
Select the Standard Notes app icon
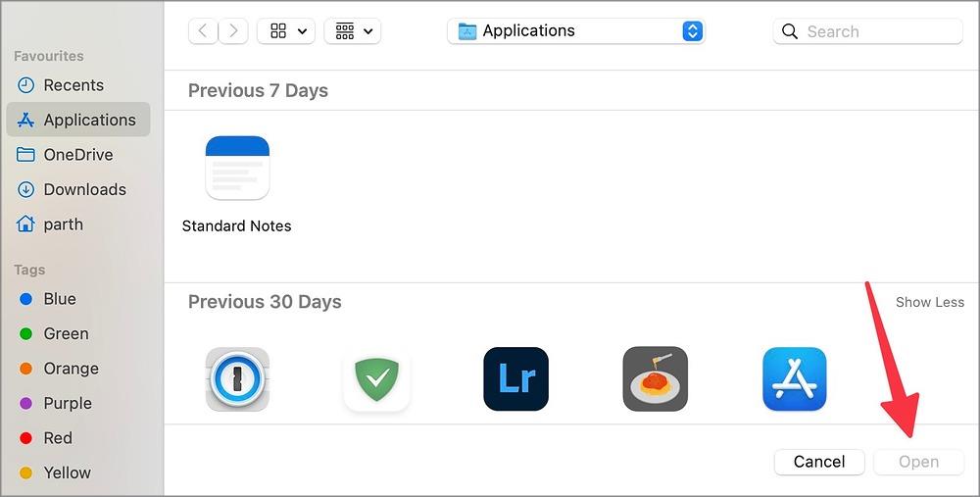coord(237,168)
